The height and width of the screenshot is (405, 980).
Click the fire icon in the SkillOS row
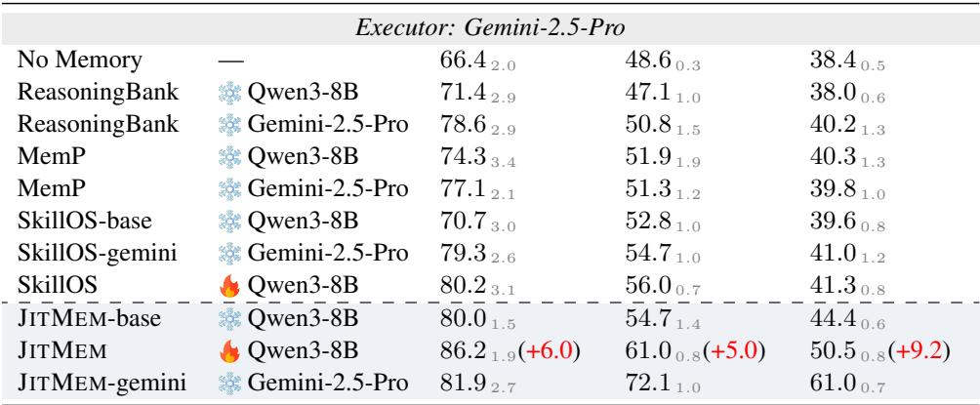point(229,286)
